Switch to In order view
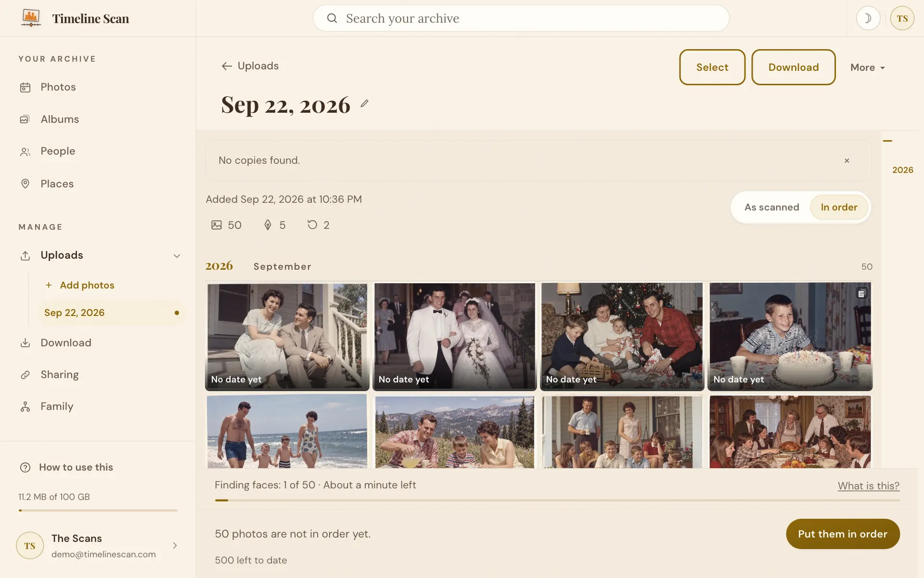This screenshot has height=578, width=924. click(839, 207)
